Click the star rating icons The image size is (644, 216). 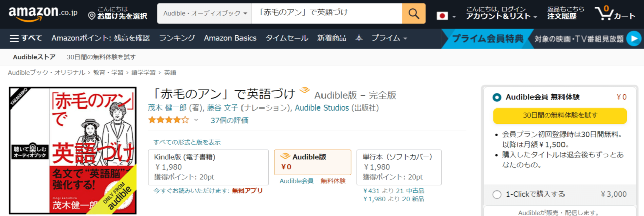point(169,120)
